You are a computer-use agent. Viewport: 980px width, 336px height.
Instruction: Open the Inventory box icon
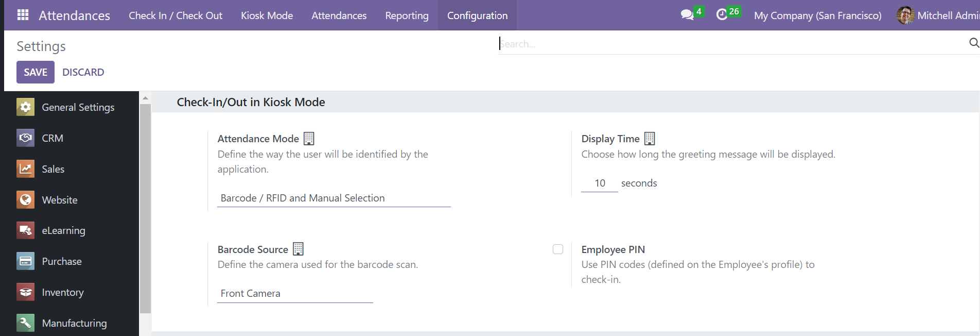click(25, 292)
